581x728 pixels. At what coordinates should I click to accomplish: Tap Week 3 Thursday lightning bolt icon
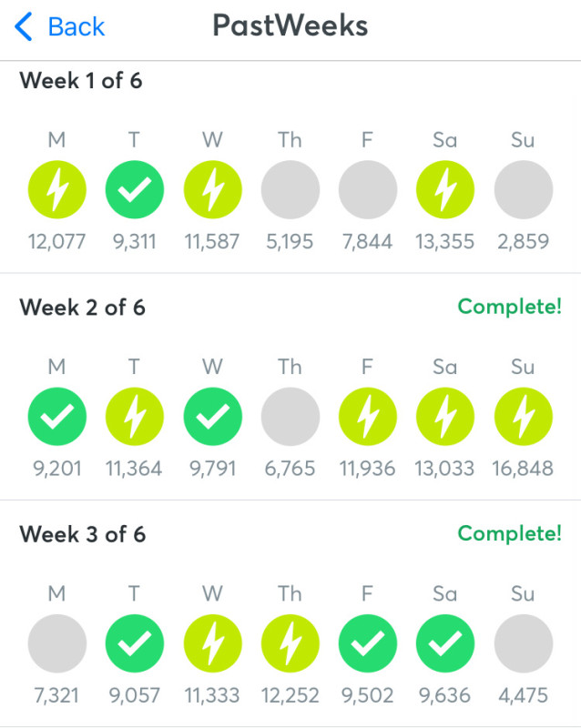tap(290, 643)
